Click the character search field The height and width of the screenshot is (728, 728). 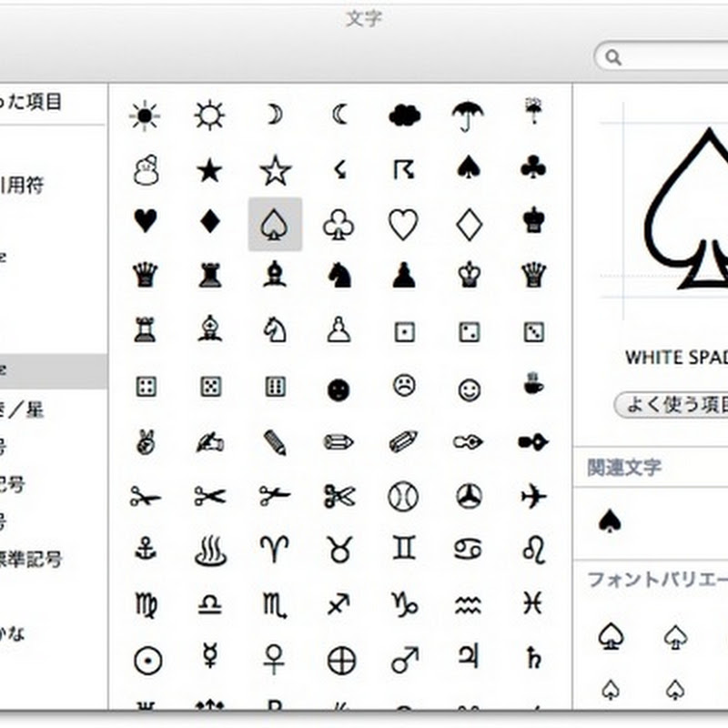662,56
